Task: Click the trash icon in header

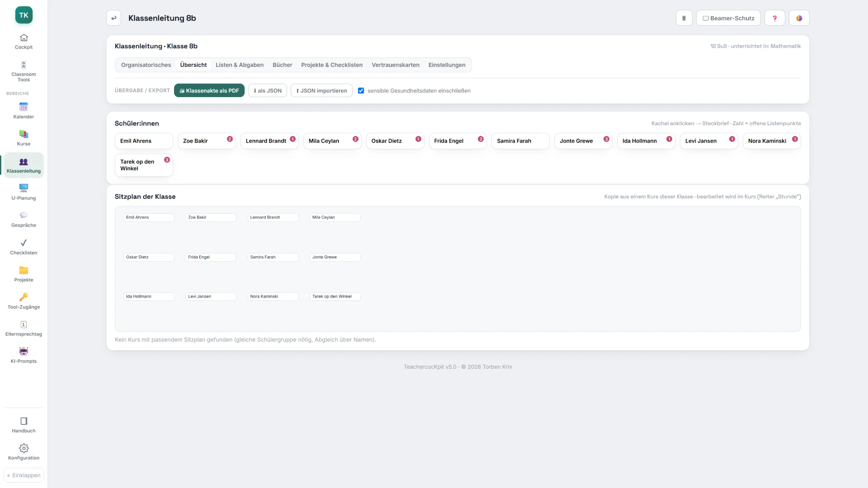Action: click(684, 18)
